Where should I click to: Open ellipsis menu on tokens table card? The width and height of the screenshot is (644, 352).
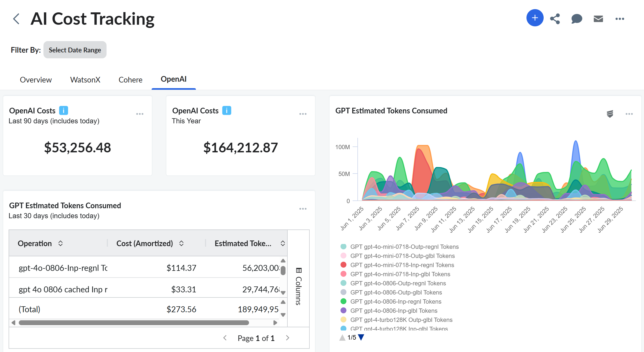(x=303, y=209)
